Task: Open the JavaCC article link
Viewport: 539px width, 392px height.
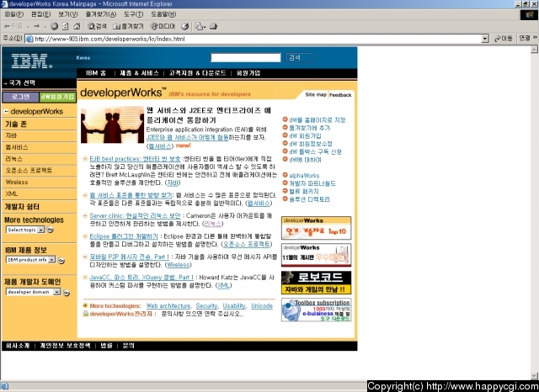Action: pos(141,277)
